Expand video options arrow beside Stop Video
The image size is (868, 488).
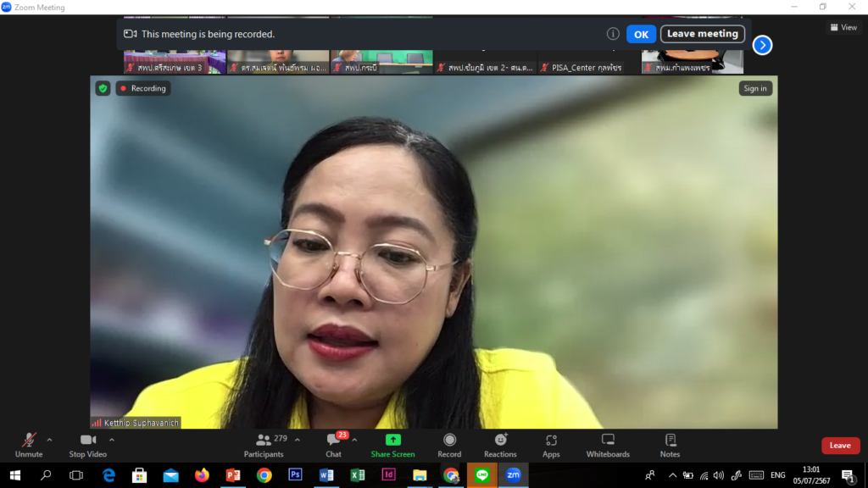[x=112, y=440]
